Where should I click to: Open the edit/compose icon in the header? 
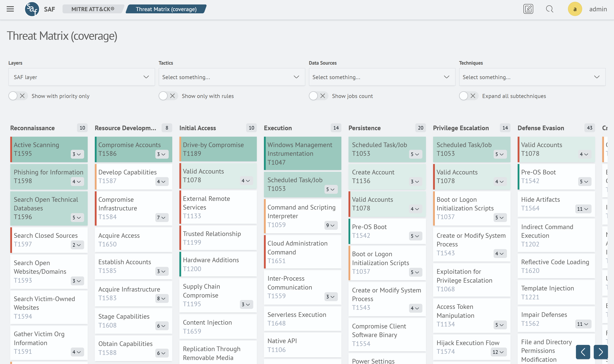click(x=528, y=9)
